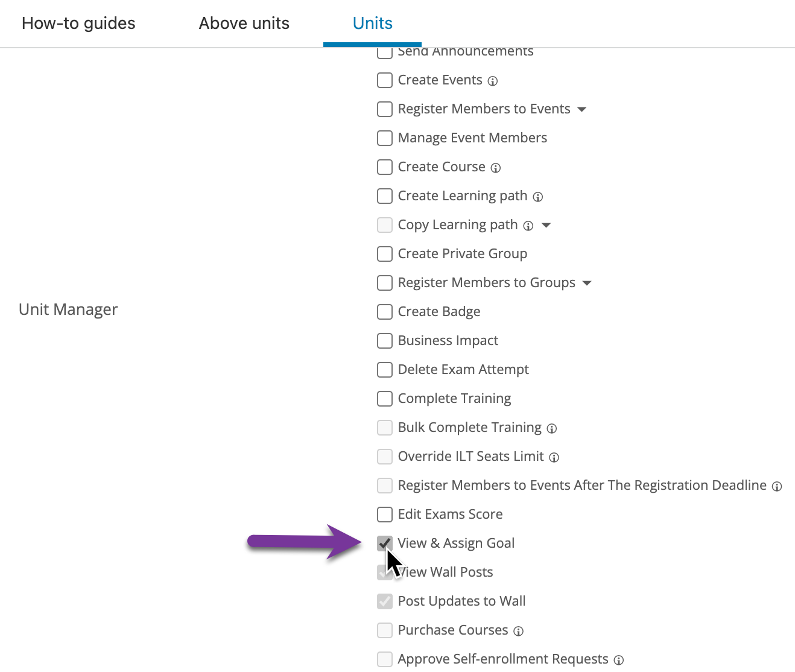Image resolution: width=795 pixels, height=672 pixels.
Task: Expand Register Members to Events dropdown arrow
Action: tap(582, 109)
